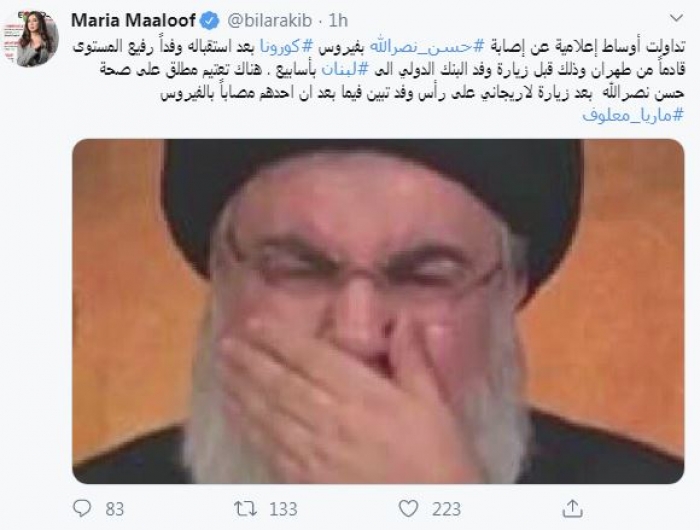
Task: Open Maria Maaloof profile picture
Action: click(x=30, y=38)
